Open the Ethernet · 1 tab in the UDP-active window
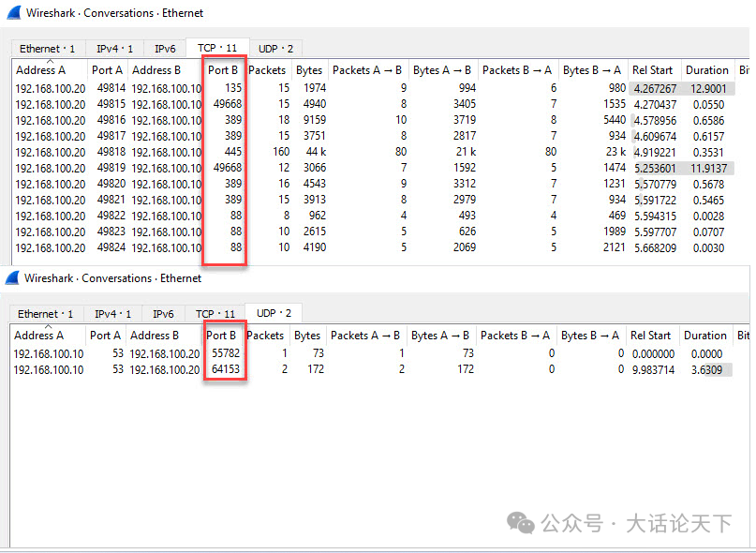This screenshot has width=756, height=553. click(x=45, y=314)
